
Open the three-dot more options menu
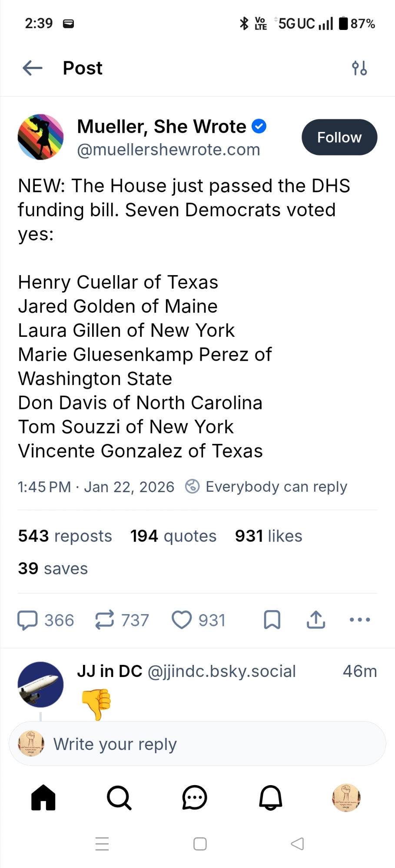[360, 620]
